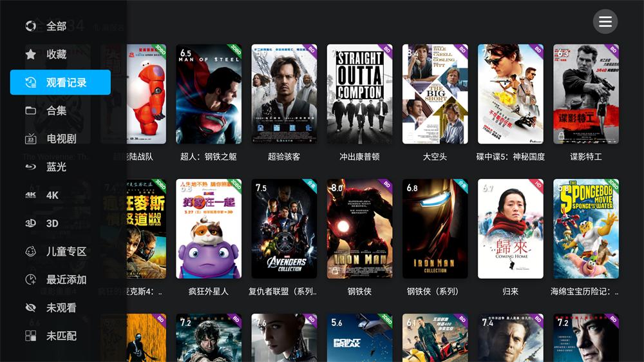The height and width of the screenshot is (362, 644).
Task: Select the 电视剧 TV icon
Action: (x=31, y=139)
